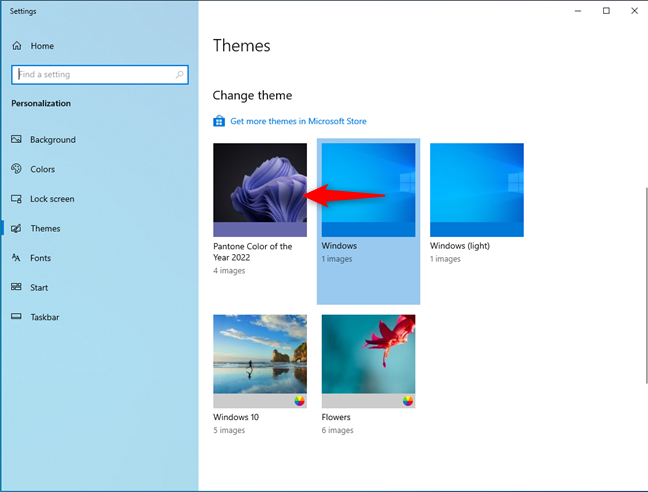
Task: Click the "Windows (light)" theme name
Action: [460, 245]
